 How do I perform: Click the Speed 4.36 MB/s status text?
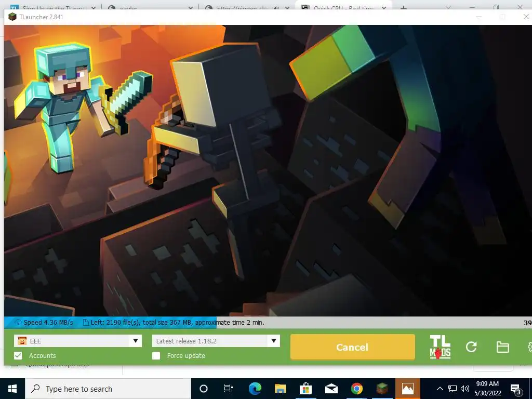click(x=48, y=322)
